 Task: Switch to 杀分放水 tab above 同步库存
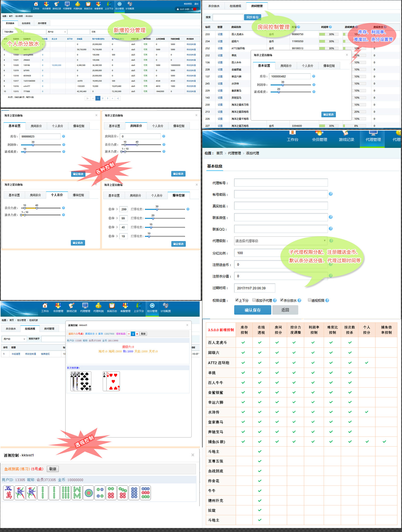[214, 6]
